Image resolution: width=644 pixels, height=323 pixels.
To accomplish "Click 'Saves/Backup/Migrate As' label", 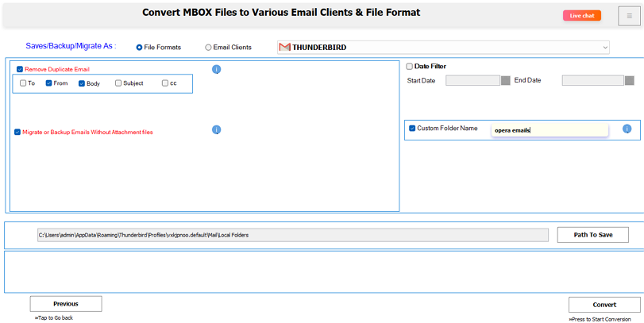I will click(71, 46).
